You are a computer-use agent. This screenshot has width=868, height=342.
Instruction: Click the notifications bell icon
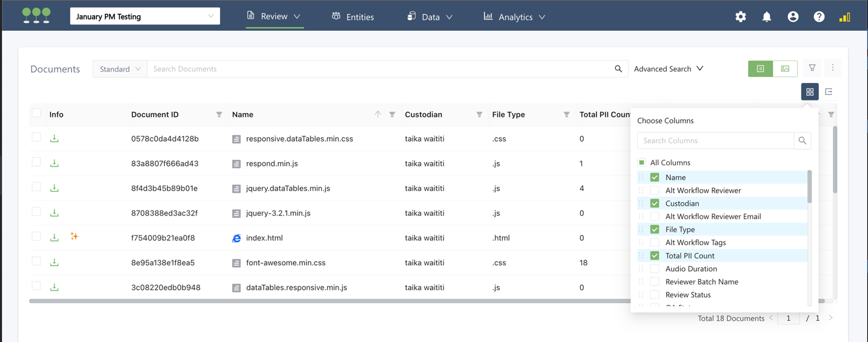(767, 17)
